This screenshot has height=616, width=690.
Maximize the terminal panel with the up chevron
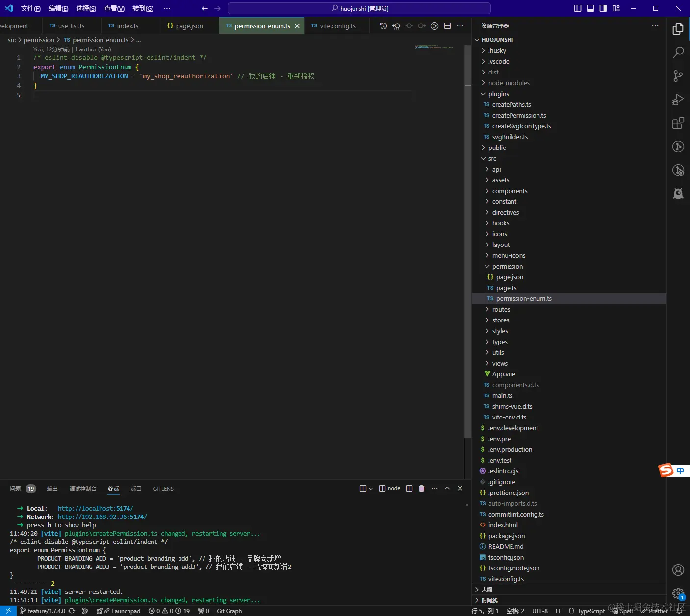447,488
